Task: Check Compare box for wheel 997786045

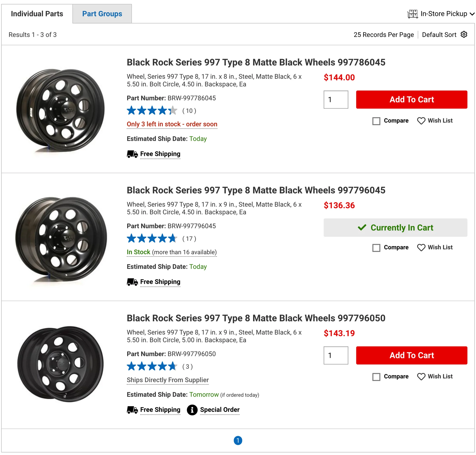Action: 376,121
